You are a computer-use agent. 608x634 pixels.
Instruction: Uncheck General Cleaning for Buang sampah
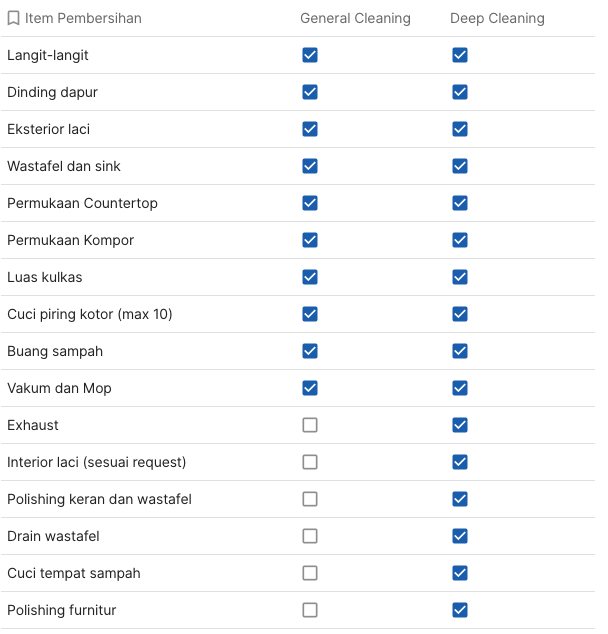310,351
